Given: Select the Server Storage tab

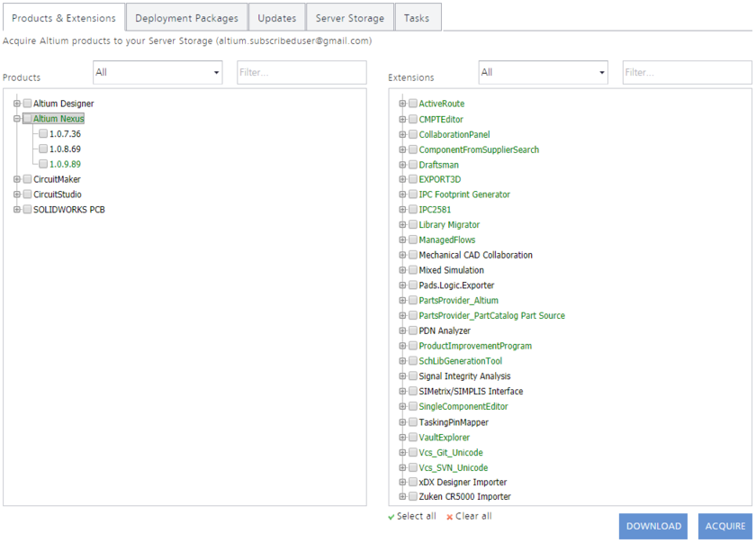Looking at the screenshot, I should click(x=349, y=16).
